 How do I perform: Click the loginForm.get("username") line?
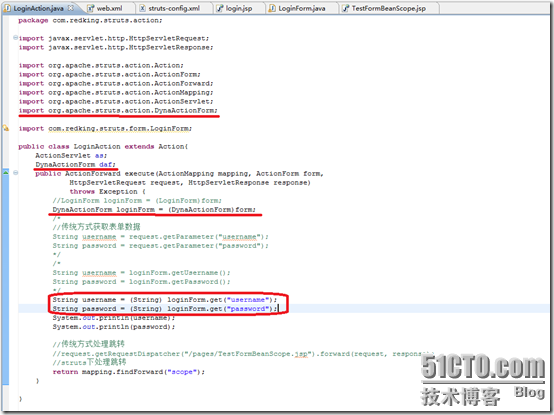165,300
